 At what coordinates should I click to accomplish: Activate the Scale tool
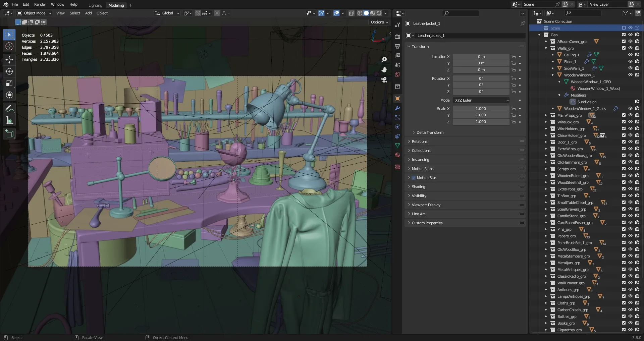coord(9,83)
